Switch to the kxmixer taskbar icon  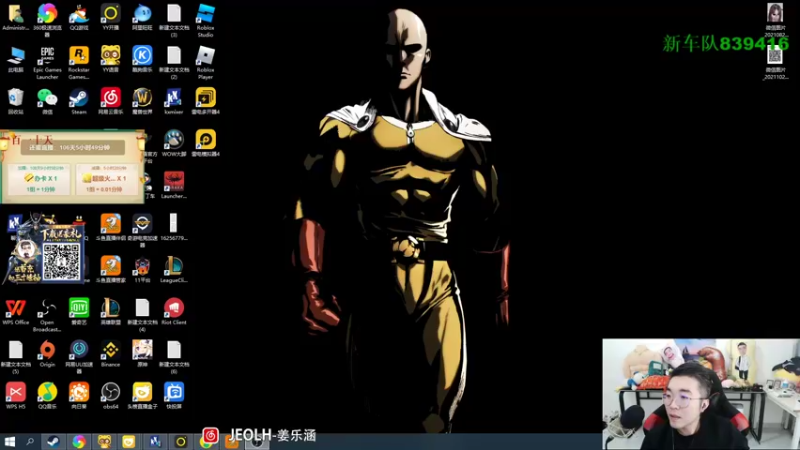point(155,442)
